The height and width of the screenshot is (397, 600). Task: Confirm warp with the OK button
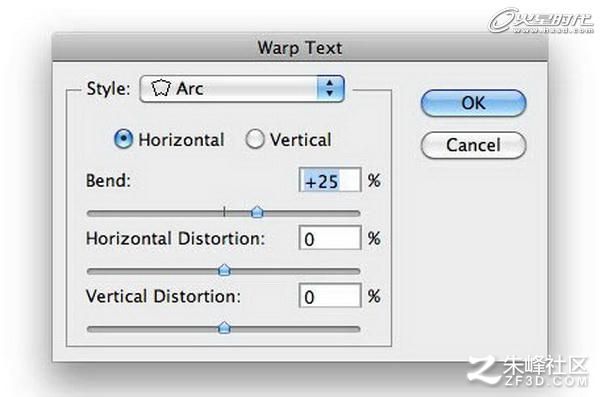(473, 103)
